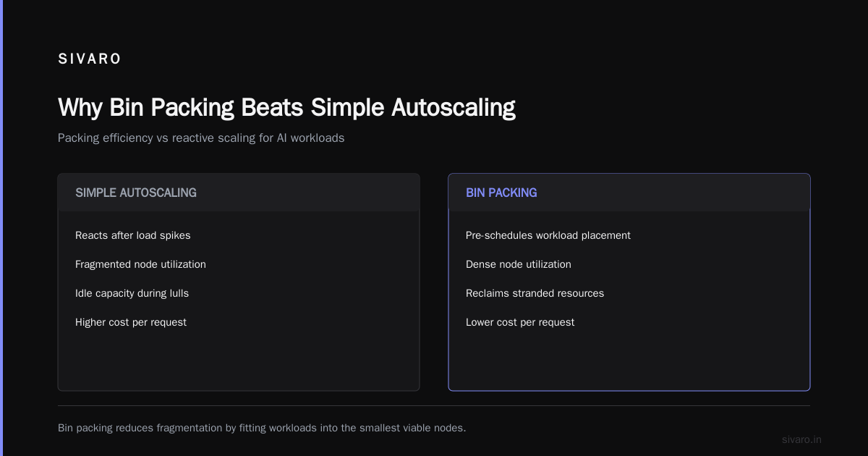Select the BIN PACKING card header
Screen dimensions: 868x456
(x=629, y=193)
